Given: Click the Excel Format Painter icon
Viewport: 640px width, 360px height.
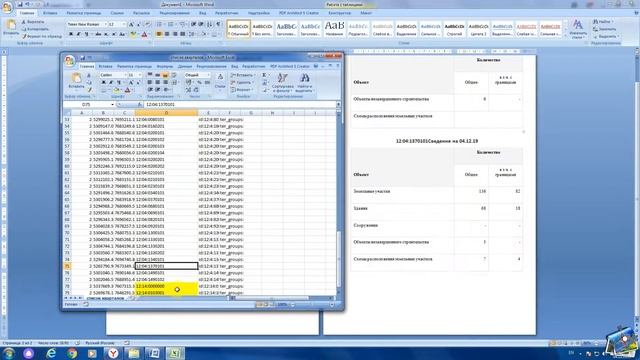Looking at the screenshot, I should tap(89, 90).
